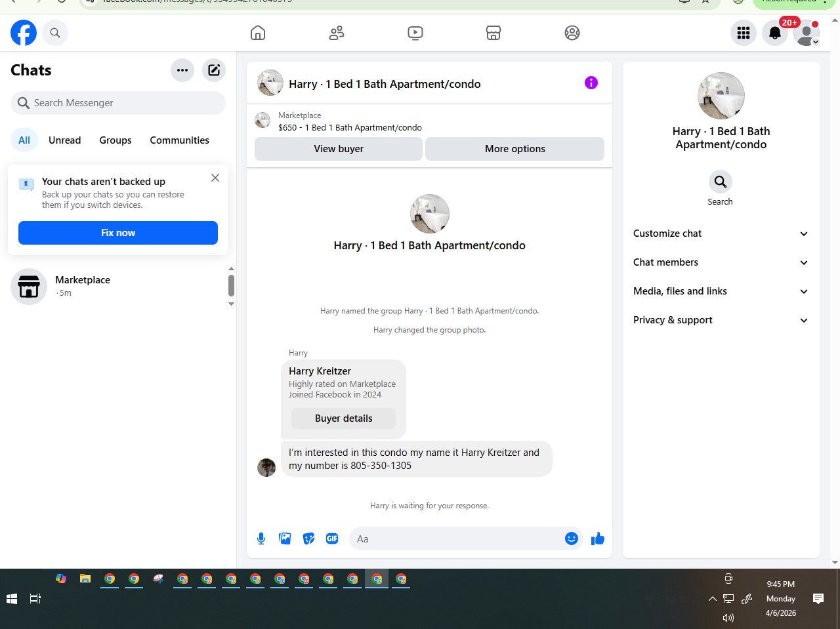This screenshot has height=629, width=840.
Task: Click the Search Messenger field
Action: click(118, 103)
